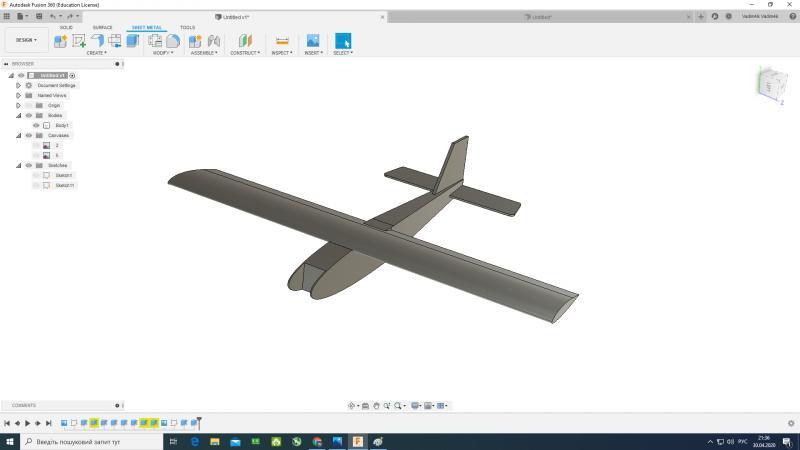Screen dimensions: 800x450
Task: Open the user account name menu
Action: [x=761, y=17]
